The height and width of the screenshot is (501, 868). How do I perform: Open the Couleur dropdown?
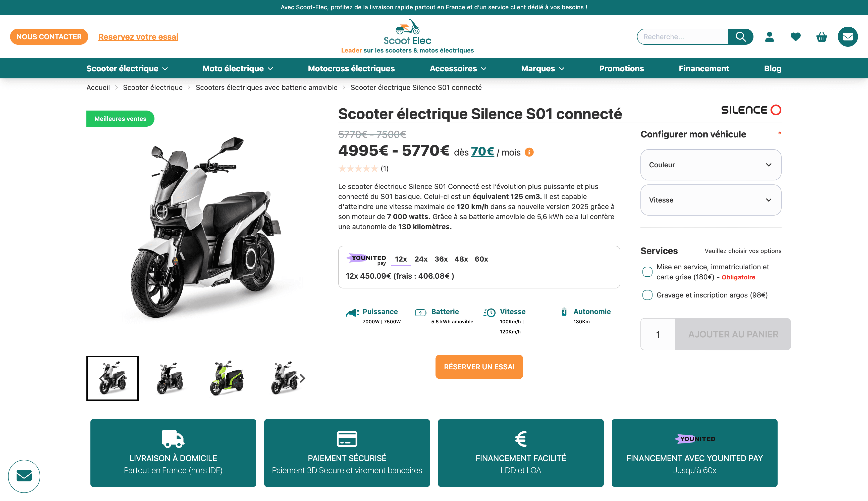click(x=711, y=165)
